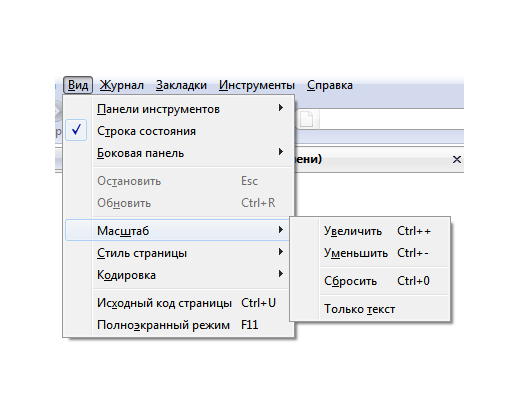Open the Справка menu
Viewport: 530px width, 417px height.
pos(330,85)
